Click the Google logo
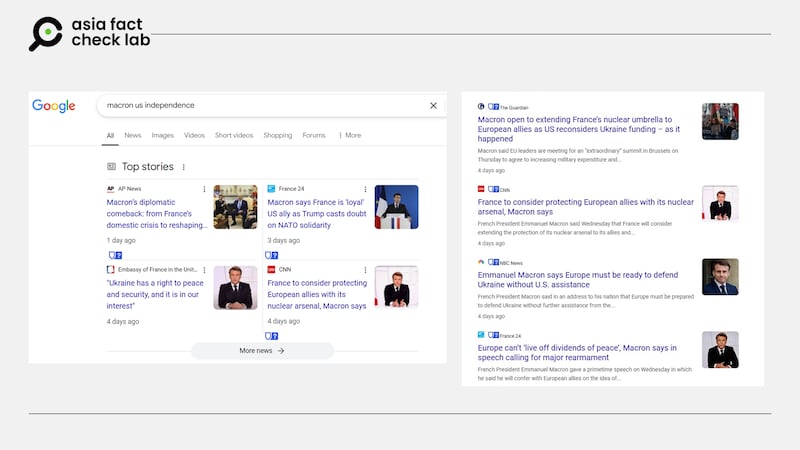 point(54,106)
